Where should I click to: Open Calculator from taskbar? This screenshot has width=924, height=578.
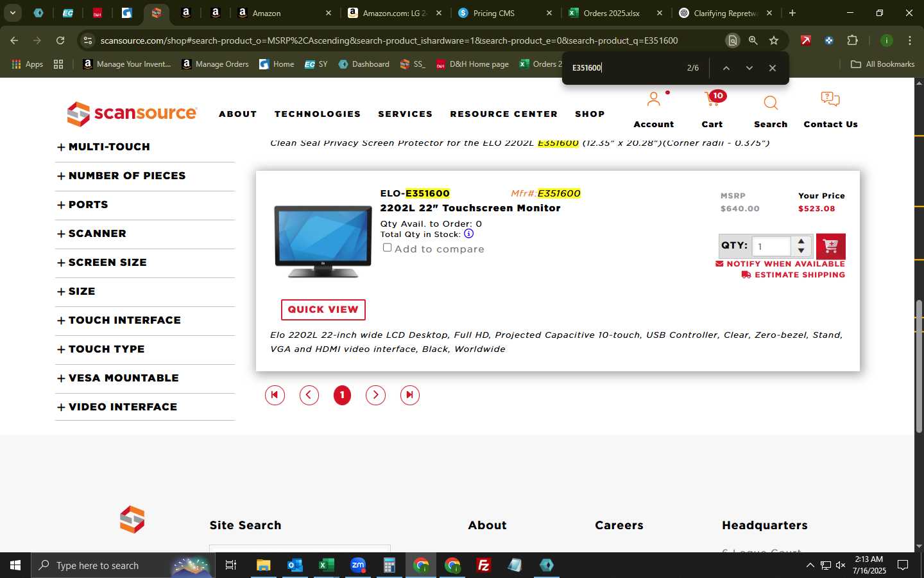point(389,565)
